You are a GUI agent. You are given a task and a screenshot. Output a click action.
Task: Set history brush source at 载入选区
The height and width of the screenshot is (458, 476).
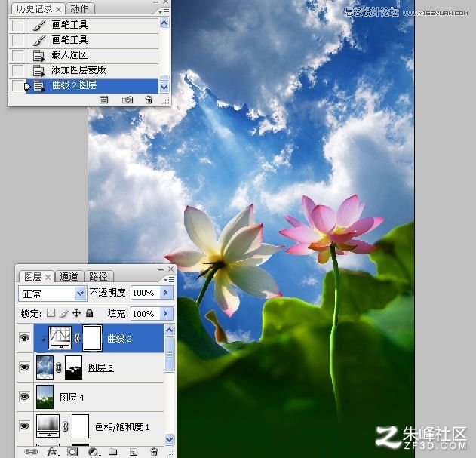point(17,55)
